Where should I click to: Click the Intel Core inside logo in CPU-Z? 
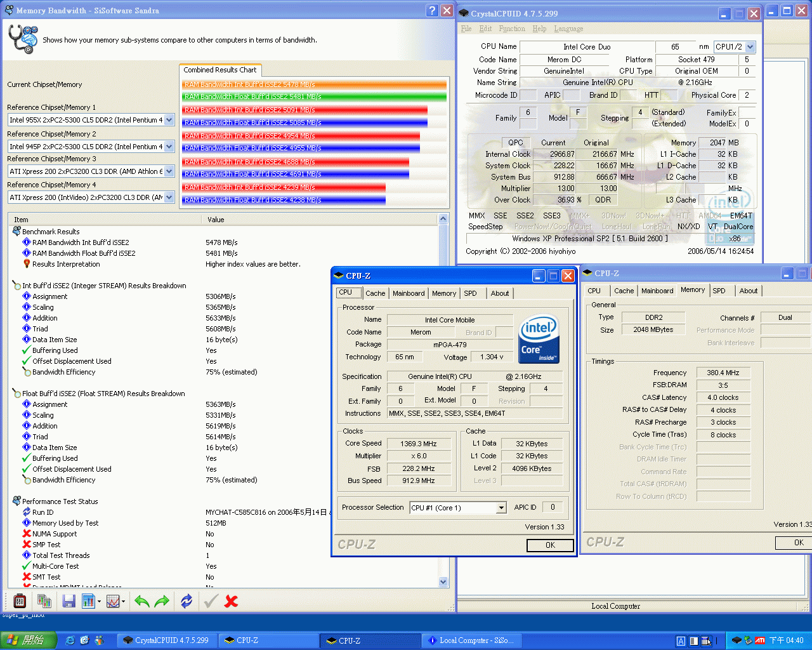(539, 339)
